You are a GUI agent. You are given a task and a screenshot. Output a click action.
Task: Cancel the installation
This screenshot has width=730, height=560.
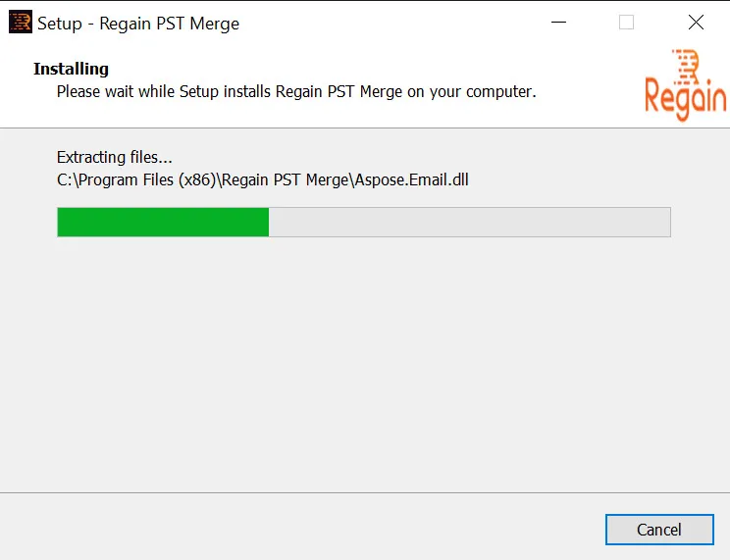(659, 530)
